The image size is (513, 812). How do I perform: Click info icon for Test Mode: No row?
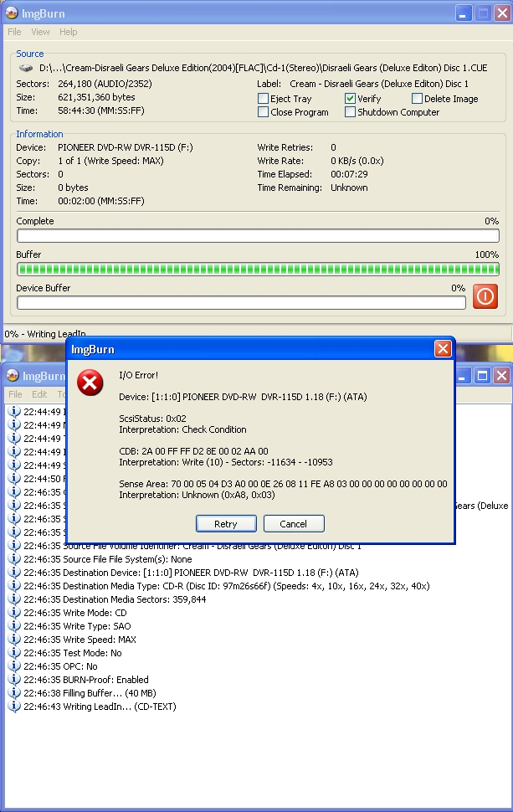point(14,652)
